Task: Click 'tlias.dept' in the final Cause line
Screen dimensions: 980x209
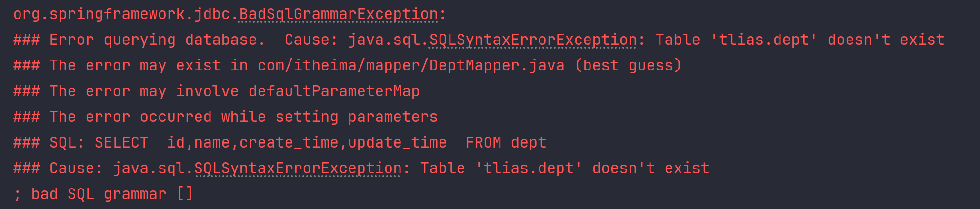Action: (528, 169)
